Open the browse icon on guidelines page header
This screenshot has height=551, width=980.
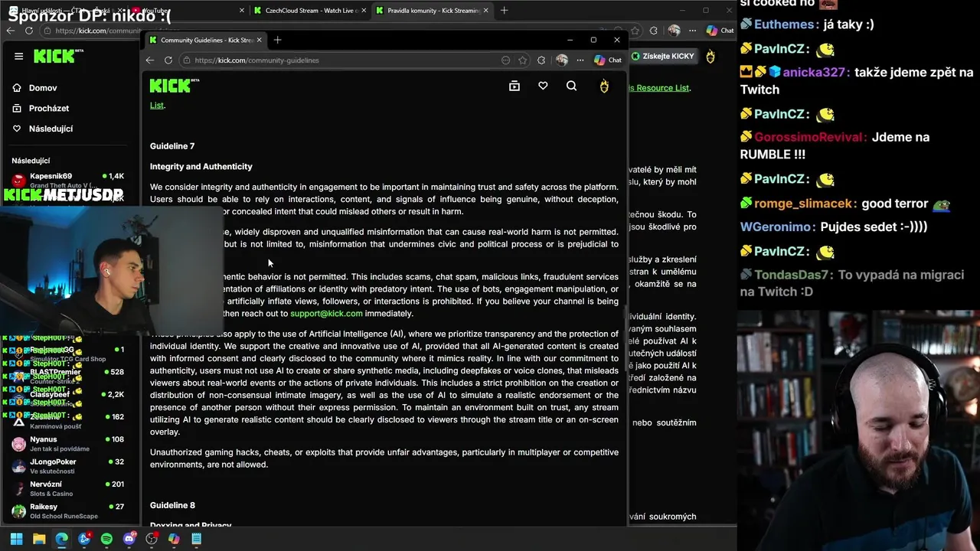point(514,86)
